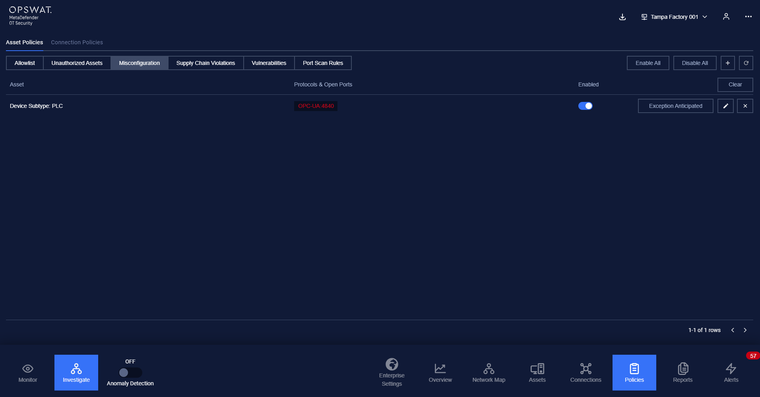Viewport: 760px width, 397px height.
Task: Toggle the Anomaly Detection switch
Action: tap(130, 372)
